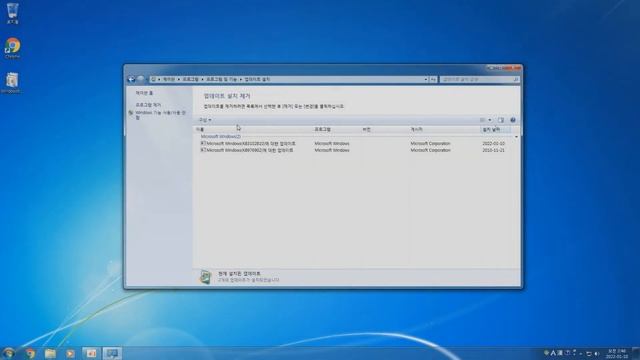
Task: Click the 프로그램 제거 link in left pane
Action: click(148, 105)
